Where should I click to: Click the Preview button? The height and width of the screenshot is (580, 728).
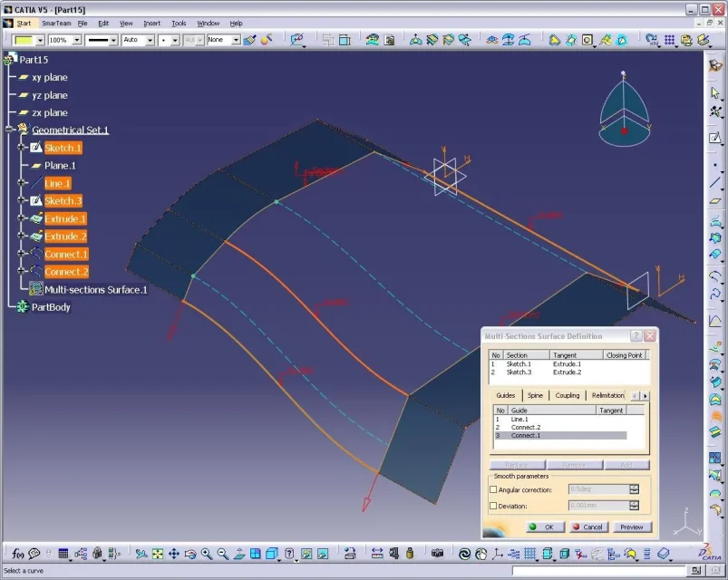pos(632,527)
